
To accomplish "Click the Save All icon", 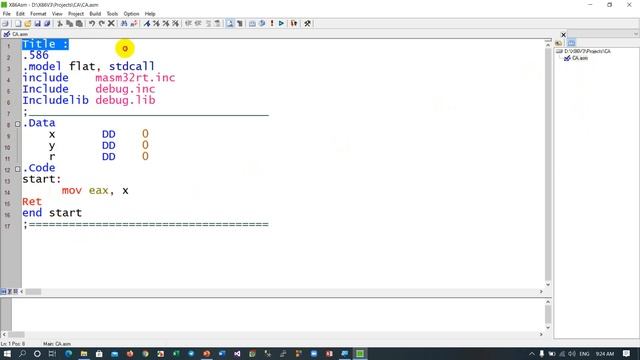I will [47, 24].
